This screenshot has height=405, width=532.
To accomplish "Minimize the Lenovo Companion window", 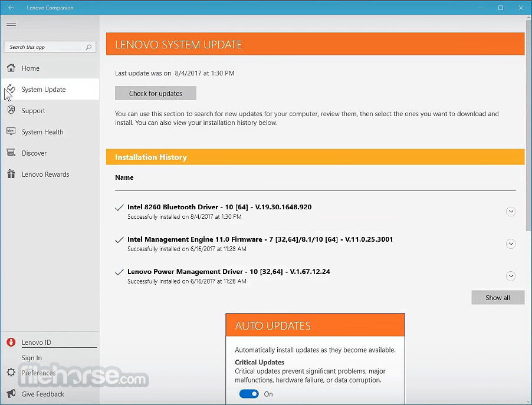I will (x=480, y=8).
